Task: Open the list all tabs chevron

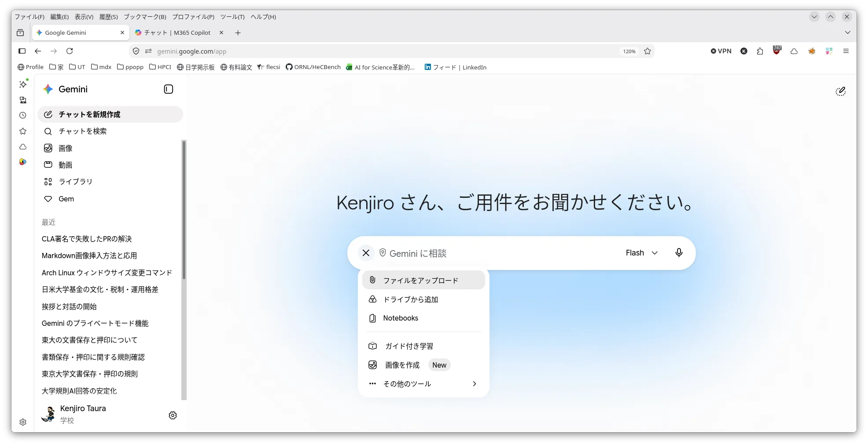Action: pos(847,33)
